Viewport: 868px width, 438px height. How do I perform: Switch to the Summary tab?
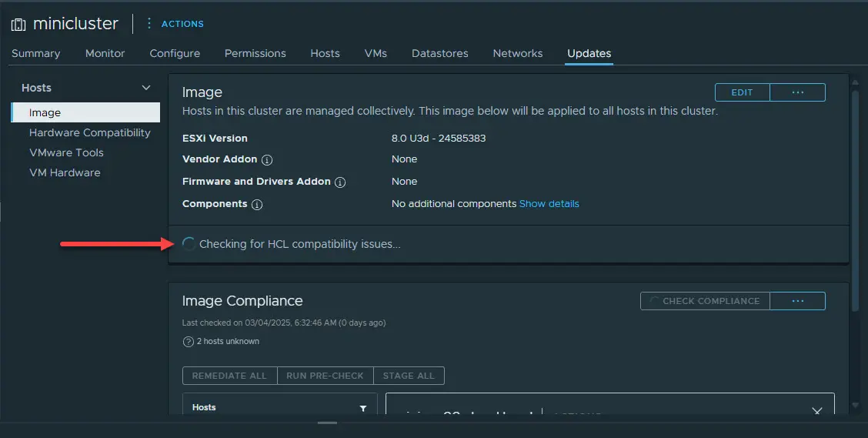coord(36,53)
